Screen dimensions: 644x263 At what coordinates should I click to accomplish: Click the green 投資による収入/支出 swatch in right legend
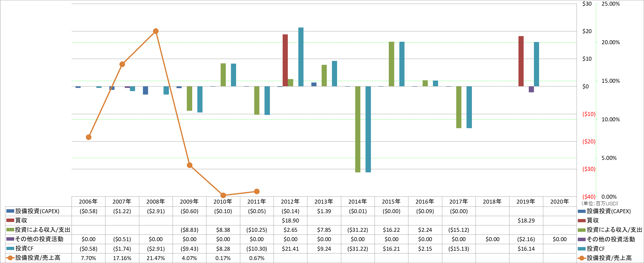pos(582,230)
